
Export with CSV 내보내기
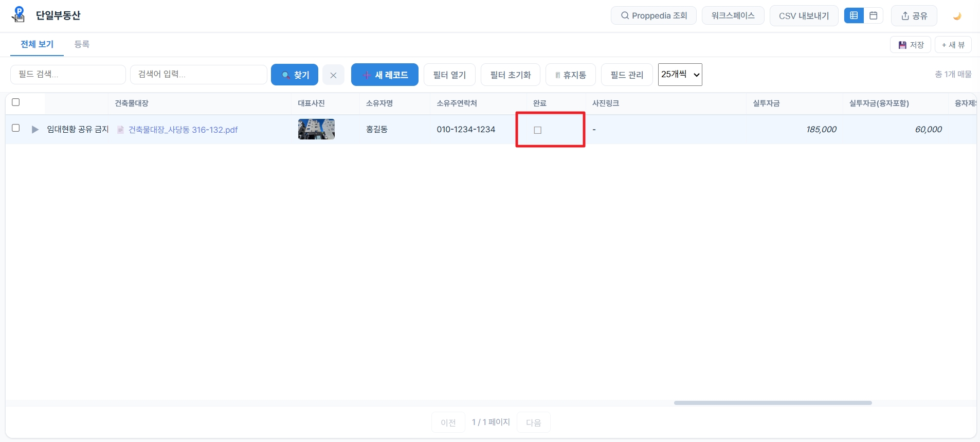(804, 15)
